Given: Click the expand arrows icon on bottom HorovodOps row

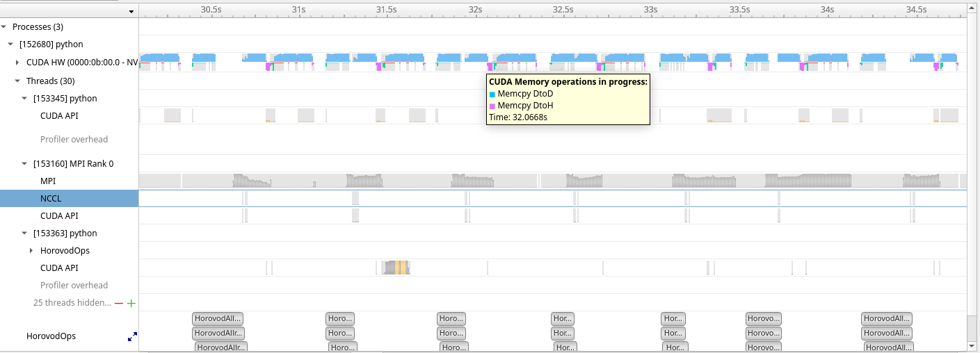Looking at the screenshot, I should pos(132,336).
